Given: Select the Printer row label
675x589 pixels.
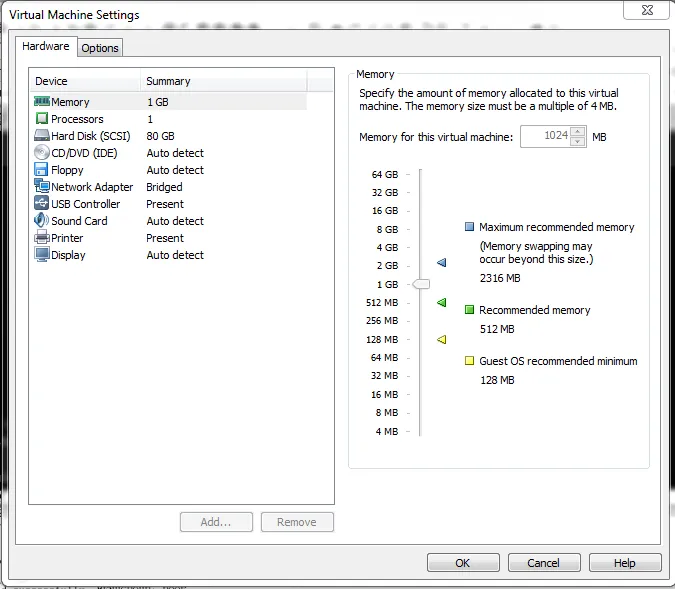Looking at the screenshot, I should pos(67,238).
